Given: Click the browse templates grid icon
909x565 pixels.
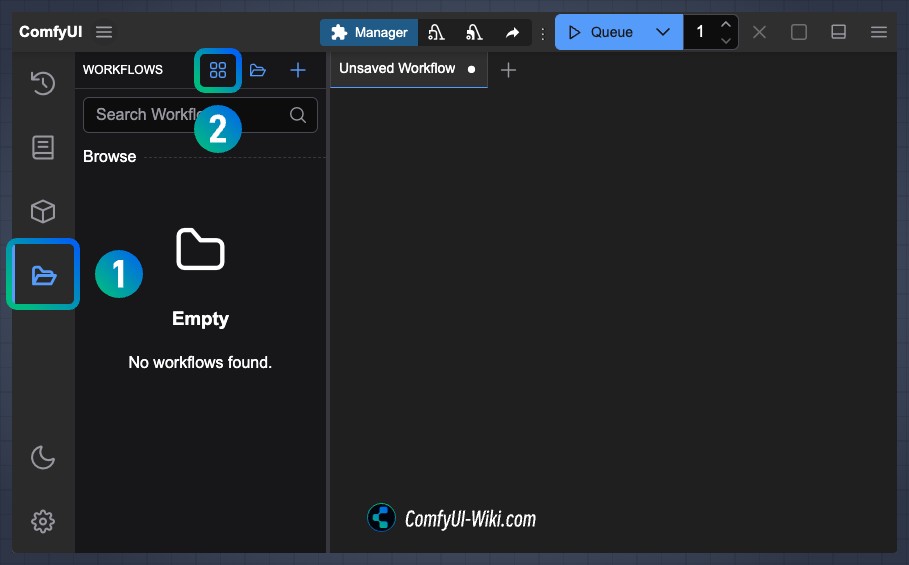Looking at the screenshot, I should point(218,70).
